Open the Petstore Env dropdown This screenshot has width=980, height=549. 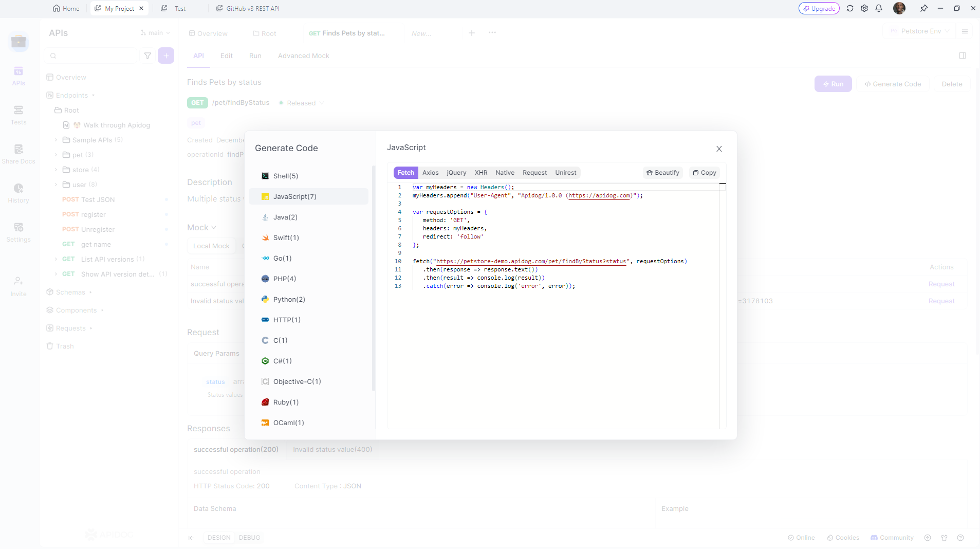(919, 31)
